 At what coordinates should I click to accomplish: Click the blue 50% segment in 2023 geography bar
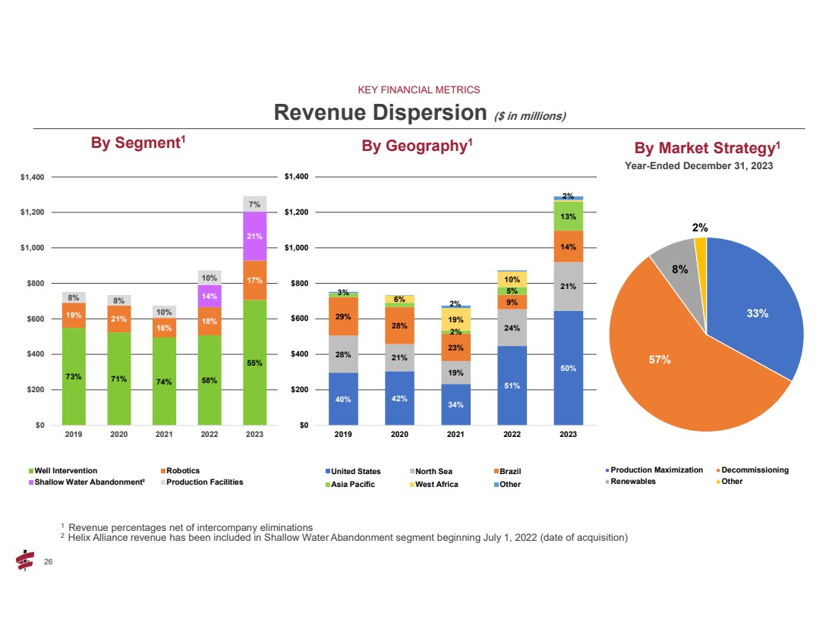568,368
